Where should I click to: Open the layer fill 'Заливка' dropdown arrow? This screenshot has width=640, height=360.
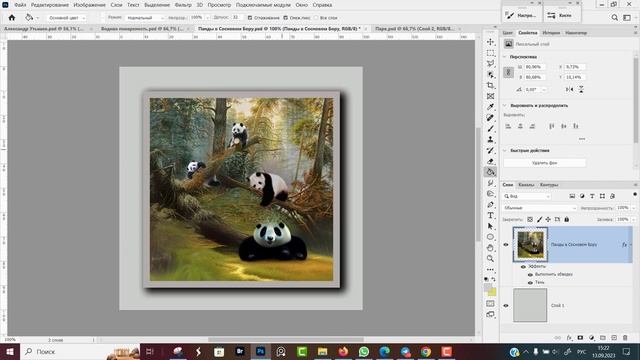pos(633,220)
